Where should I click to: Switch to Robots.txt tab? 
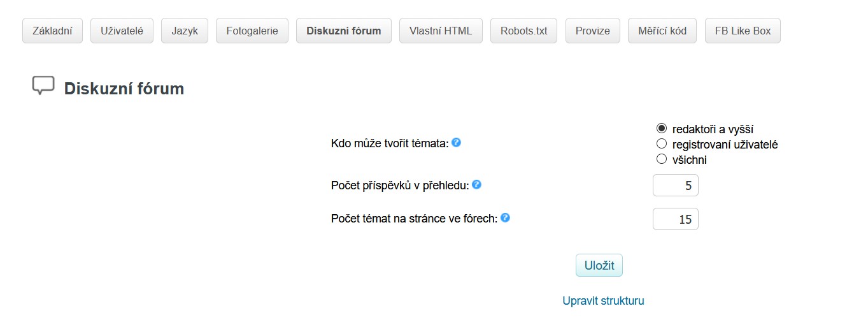[523, 31]
